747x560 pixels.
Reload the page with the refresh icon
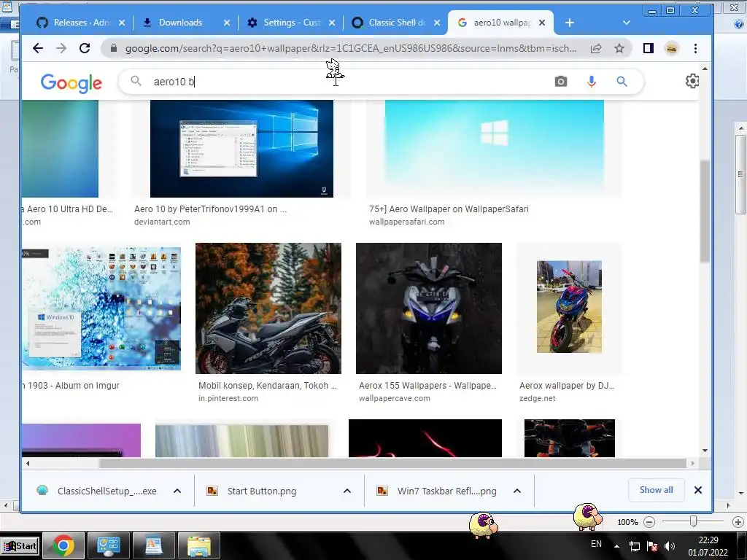tap(85, 48)
